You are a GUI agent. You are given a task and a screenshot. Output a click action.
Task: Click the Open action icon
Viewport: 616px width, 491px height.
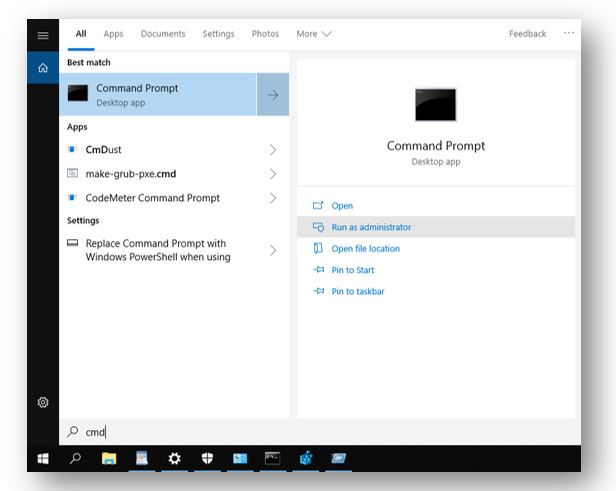pos(318,205)
